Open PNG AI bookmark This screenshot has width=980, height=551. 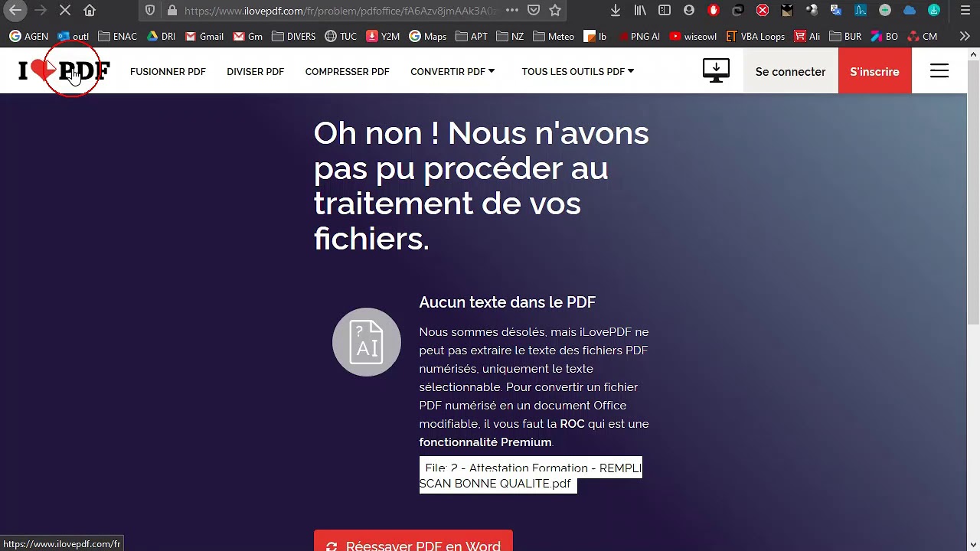pos(639,36)
